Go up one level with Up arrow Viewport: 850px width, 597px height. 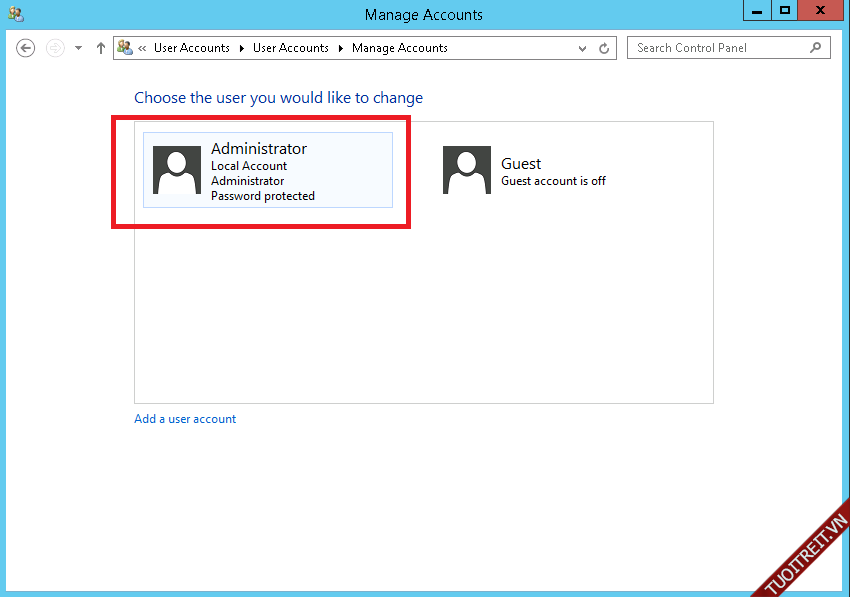100,48
